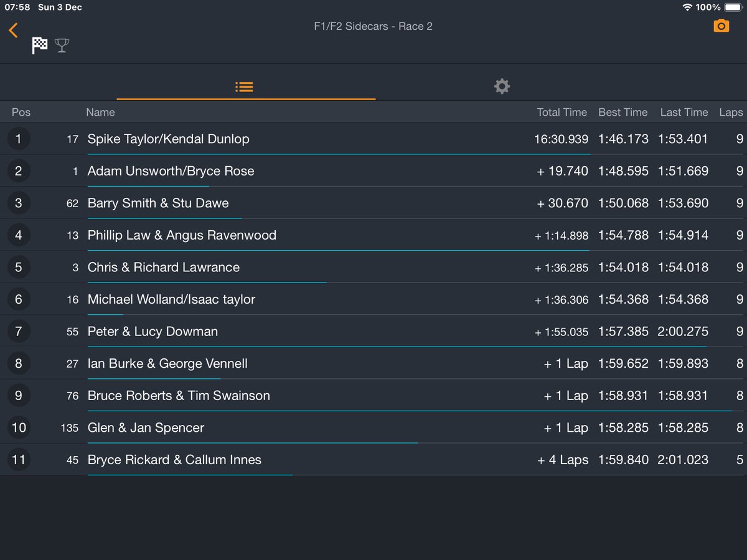Open Bruce Roberts & Tim Swainson entry

[x=374, y=395]
